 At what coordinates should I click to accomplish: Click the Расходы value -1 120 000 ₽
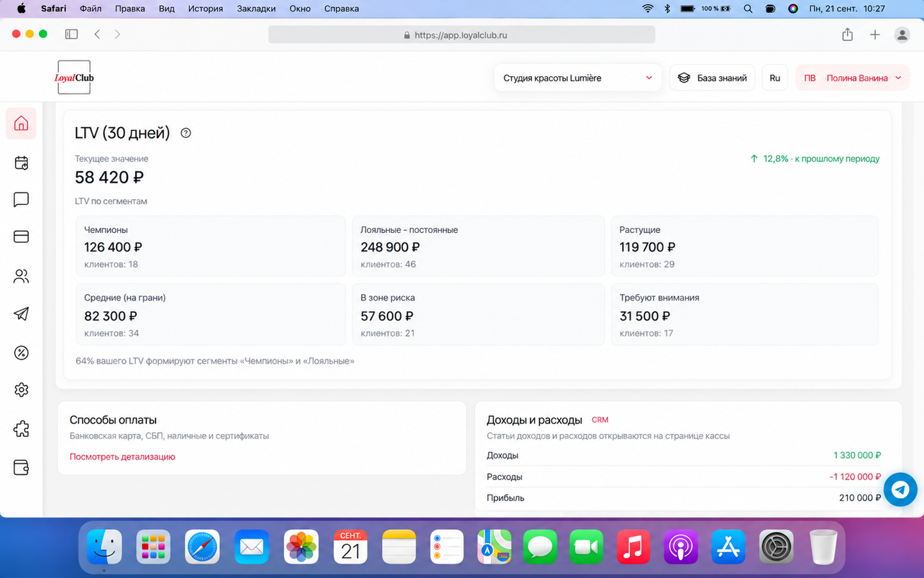point(855,477)
